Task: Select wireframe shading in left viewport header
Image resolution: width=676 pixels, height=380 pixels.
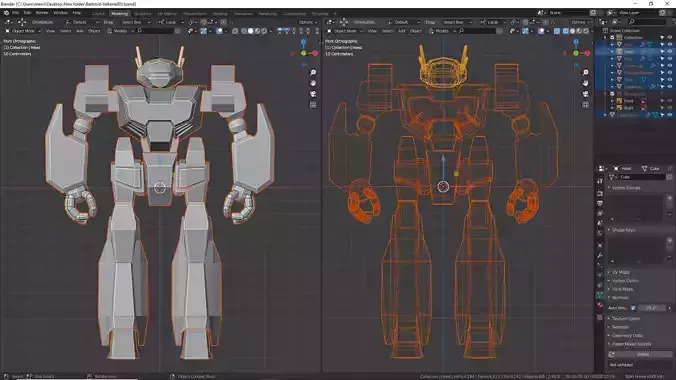Action: tap(244, 31)
